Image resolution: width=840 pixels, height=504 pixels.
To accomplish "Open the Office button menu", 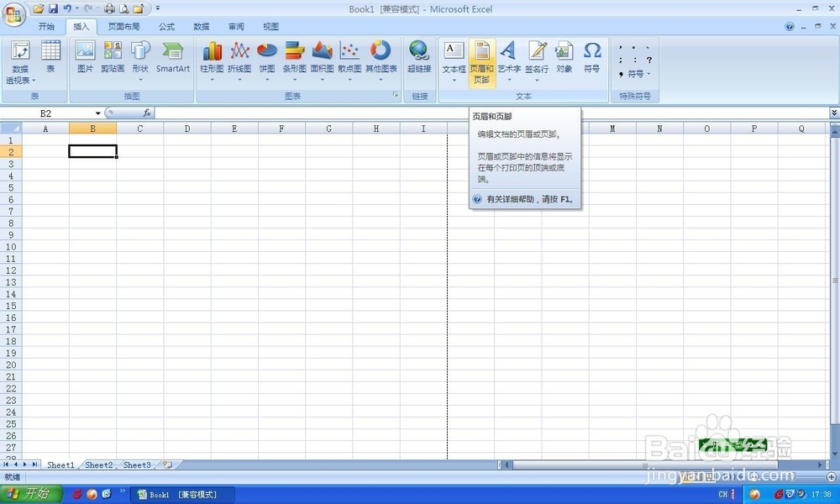I will [13, 13].
